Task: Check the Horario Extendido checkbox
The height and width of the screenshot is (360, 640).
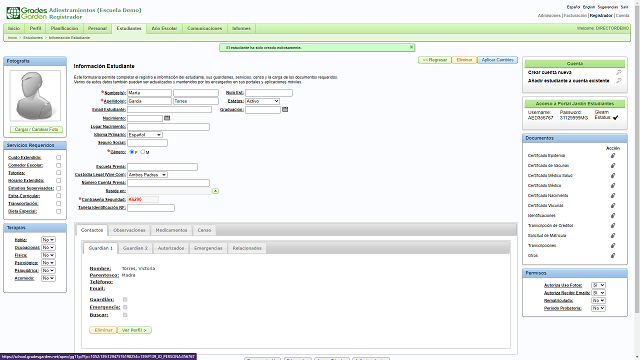Action: 58,180
